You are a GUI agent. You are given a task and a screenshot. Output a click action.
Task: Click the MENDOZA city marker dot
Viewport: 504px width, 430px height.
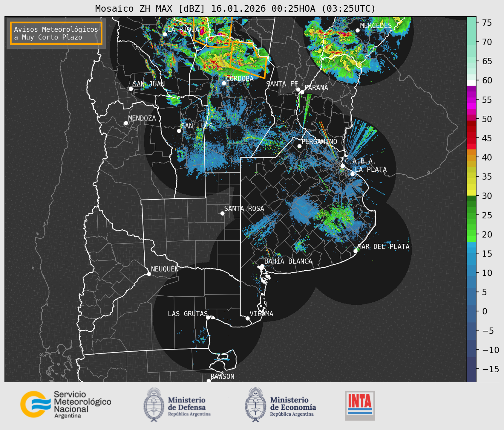pos(126,123)
